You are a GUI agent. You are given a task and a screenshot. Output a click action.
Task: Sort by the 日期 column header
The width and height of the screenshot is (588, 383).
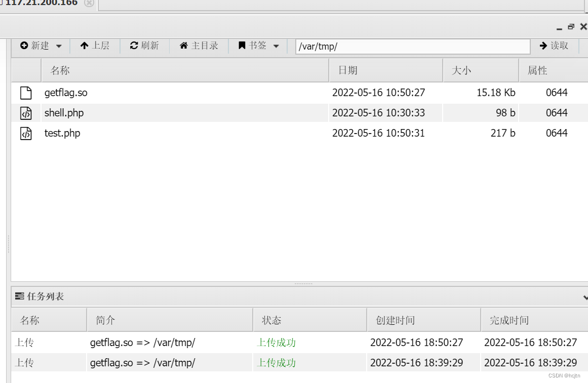pyautogui.click(x=386, y=70)
